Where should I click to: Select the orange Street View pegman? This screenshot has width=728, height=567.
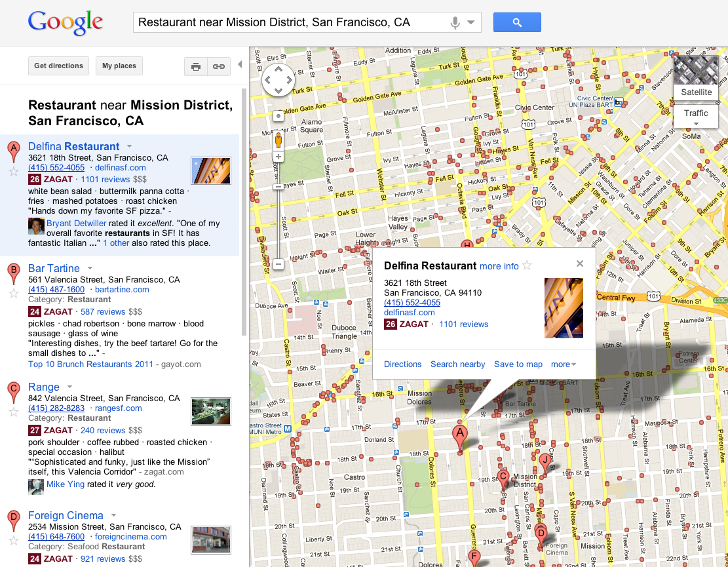(x=278, y=140)
